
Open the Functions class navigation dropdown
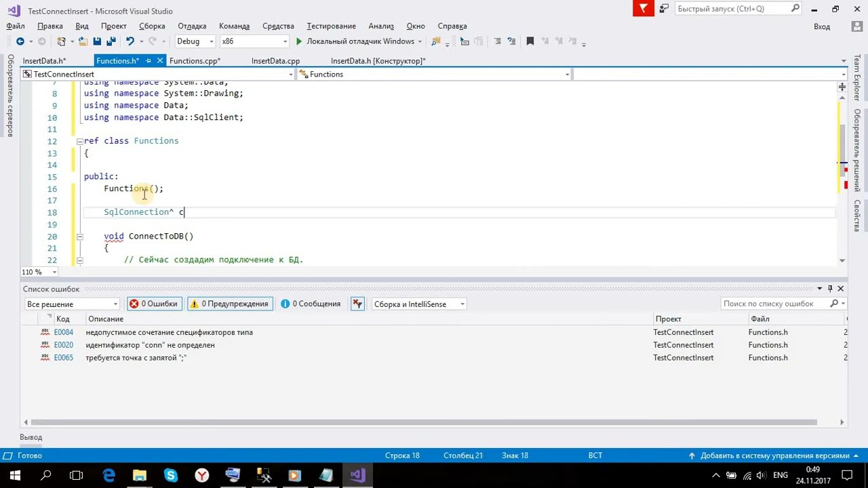pyautogui.click(x=434, y=75)
